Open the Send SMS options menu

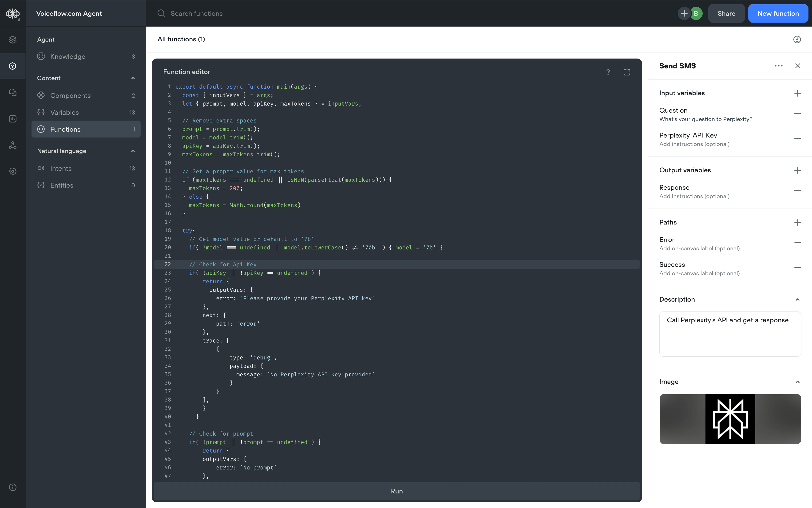pos(779,66)
